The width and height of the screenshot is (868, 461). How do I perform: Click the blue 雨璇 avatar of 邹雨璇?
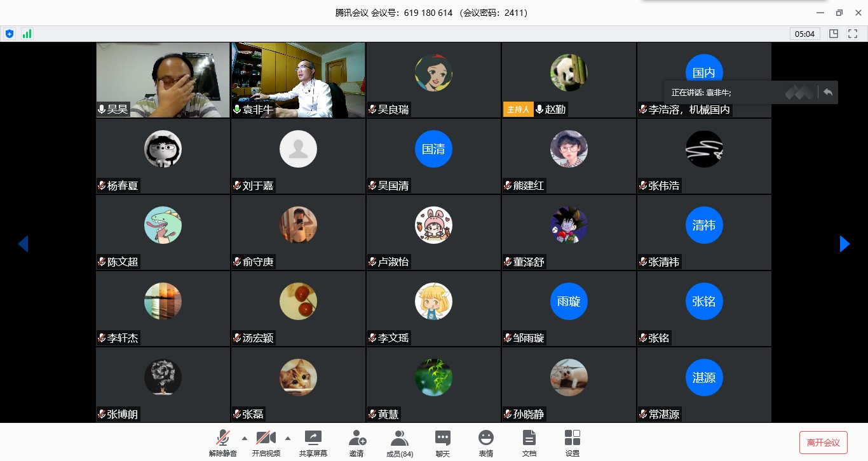pos(569,301)
